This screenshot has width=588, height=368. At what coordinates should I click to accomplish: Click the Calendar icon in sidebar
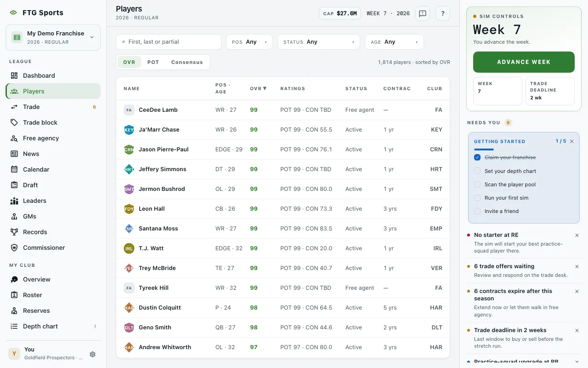[x=14, y=169]
